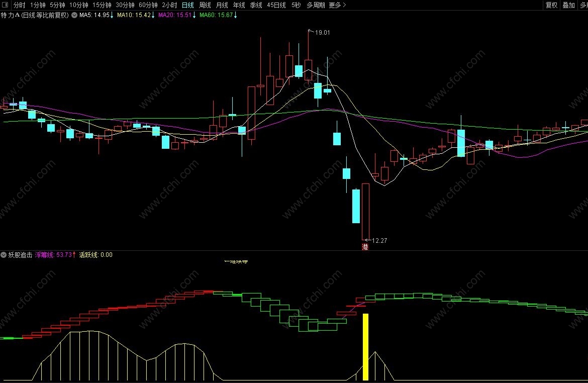Image resolution: width=588 pixels, height=383 pixels.
Task: Switch to 分时 chart period
Action: pyautogui.click(x=20, y=5)
